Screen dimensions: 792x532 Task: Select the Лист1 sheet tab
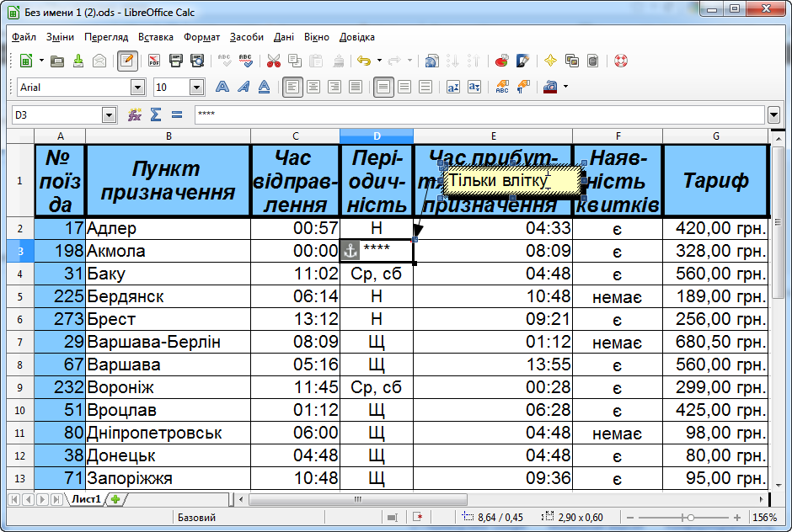click(x=85, y=499)
